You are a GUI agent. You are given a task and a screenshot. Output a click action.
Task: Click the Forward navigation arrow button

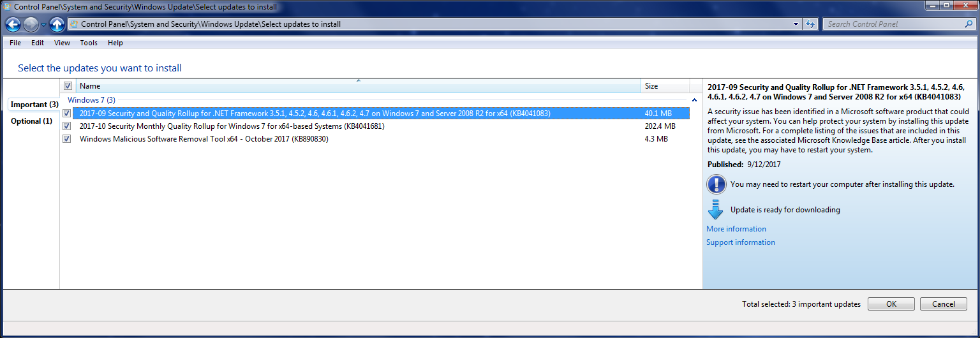click(x=30, y=24)
